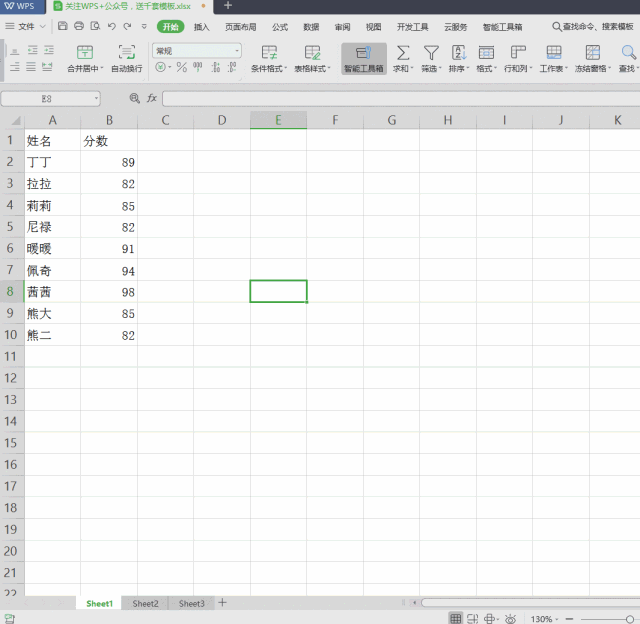Expand the 合并居中 dropdown arrow
This screenshot has width=640, height=624.
coord(102,69)
